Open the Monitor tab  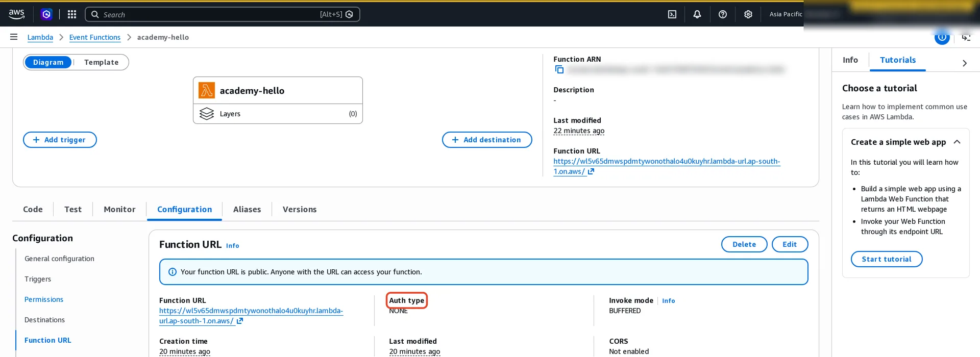point(119,209)
